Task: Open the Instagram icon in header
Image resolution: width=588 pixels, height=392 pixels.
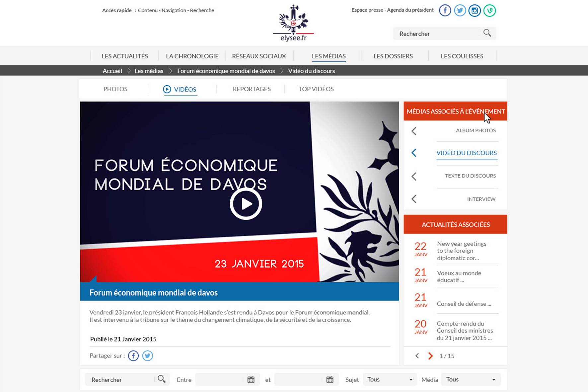Action: pyautogui.click(x=475, y=11)
